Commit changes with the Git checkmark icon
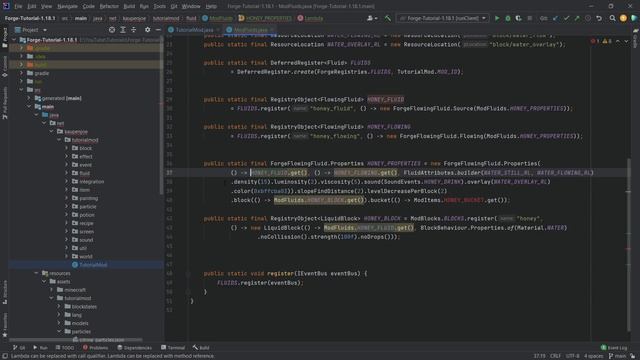The height and width of the screenshot is (360, 640). pos(566,18)
